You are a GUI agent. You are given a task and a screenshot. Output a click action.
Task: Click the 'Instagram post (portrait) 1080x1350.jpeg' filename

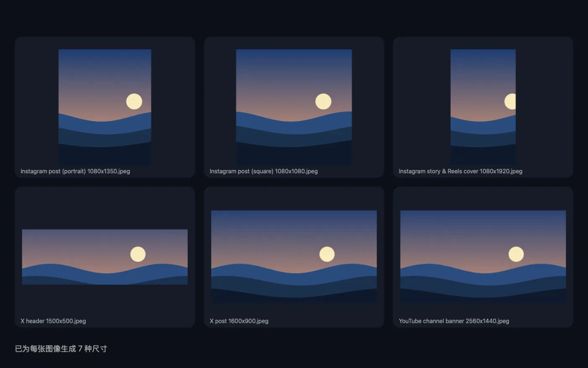(75, 171)
